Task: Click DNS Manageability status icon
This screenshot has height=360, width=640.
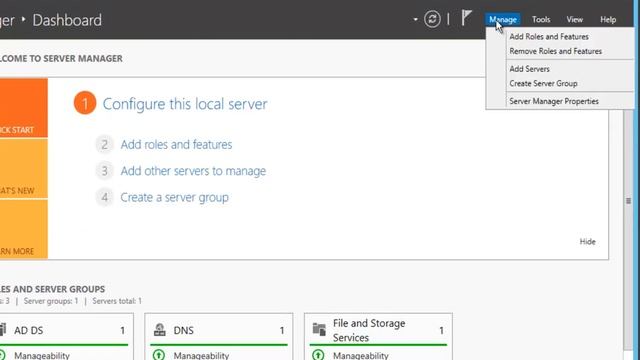Action: (159, 355)
